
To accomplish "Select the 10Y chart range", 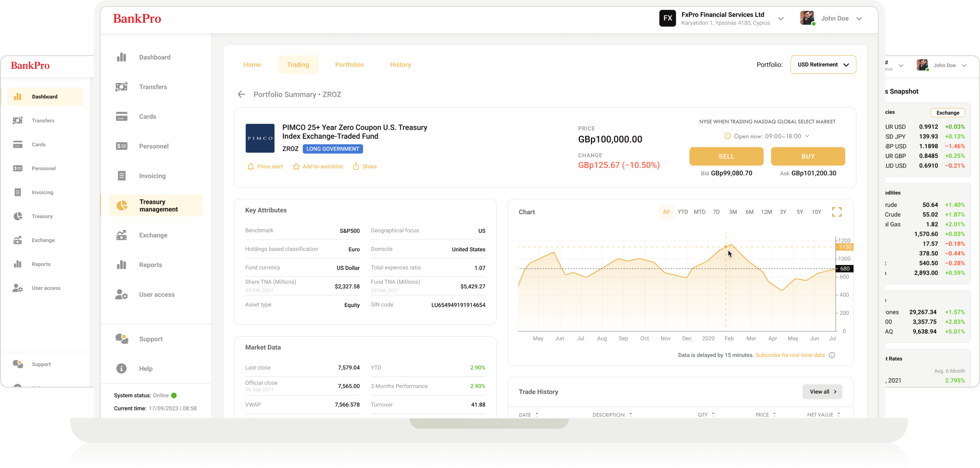I will click(x=816, y=212).
